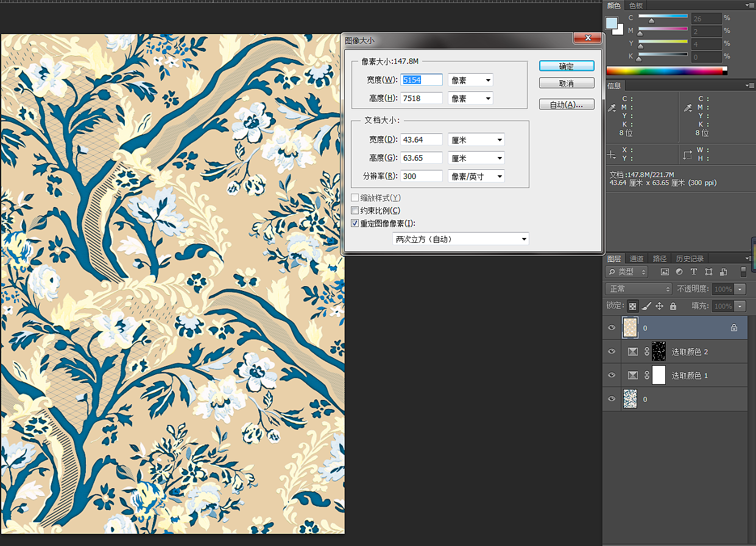756x546 pixels.
Task: Click adjustment icon of 选取颜色 1 layer
Action: (633, 376)
